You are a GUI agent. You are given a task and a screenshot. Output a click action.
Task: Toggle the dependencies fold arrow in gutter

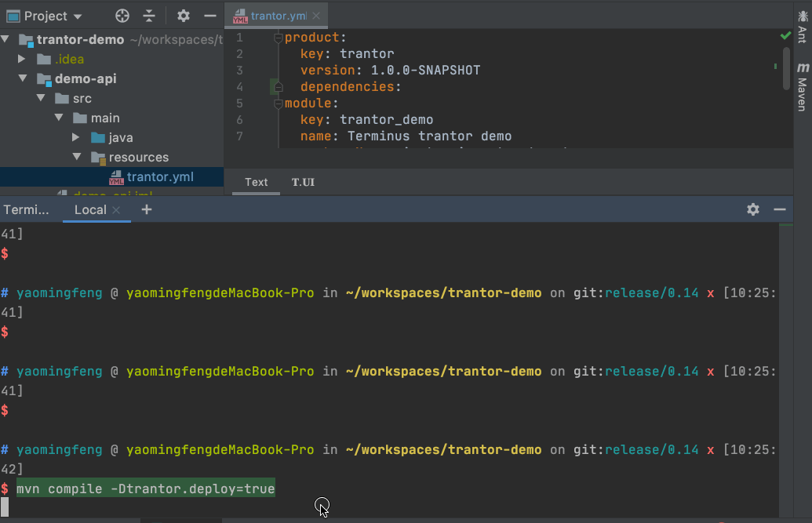coord(277,86)
